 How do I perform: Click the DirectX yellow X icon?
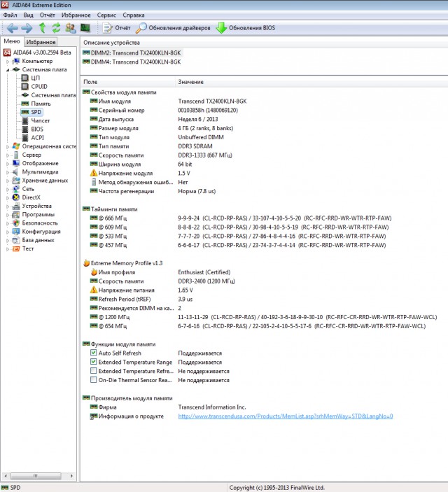coord(16,197)
